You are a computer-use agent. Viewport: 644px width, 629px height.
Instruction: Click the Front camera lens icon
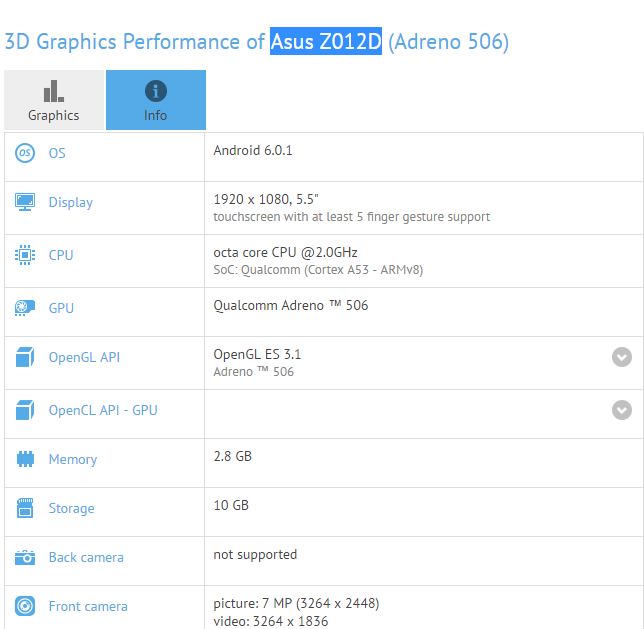25,606
